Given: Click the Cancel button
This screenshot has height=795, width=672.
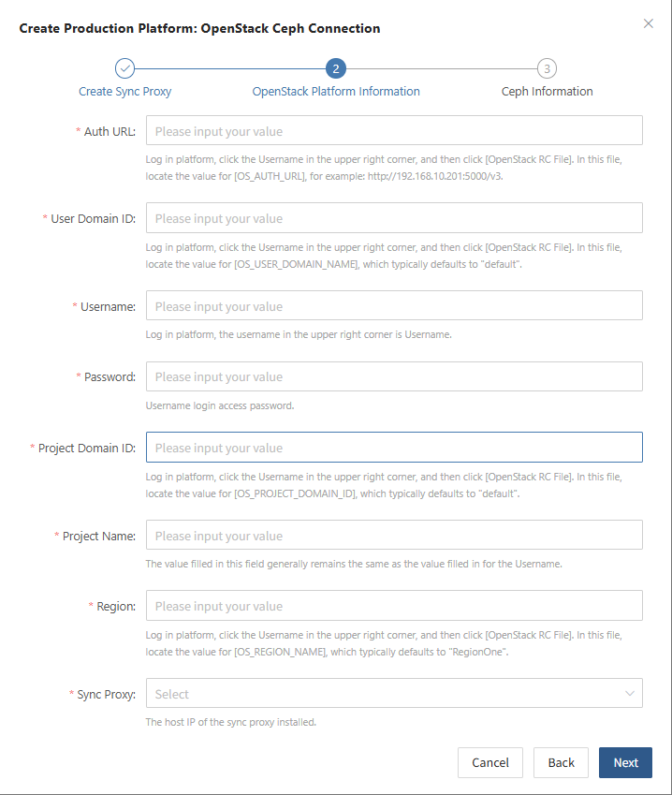Looking at the screenshot, I should coord(490,762).
